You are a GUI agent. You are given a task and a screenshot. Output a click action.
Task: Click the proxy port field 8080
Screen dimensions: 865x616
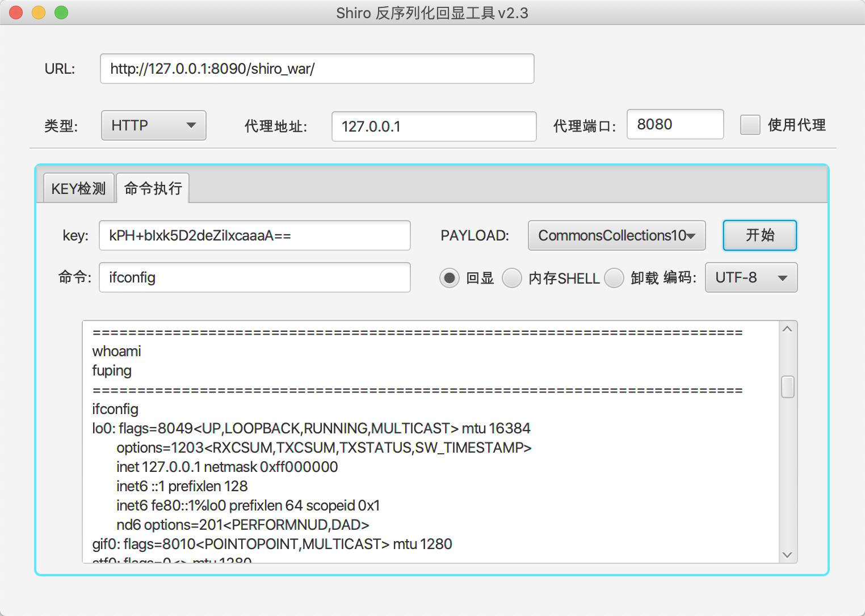(675, 124)
